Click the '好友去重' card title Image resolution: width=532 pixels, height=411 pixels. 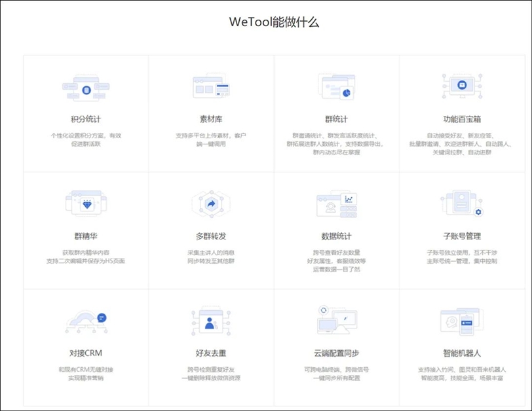click(x=211, y=353)
